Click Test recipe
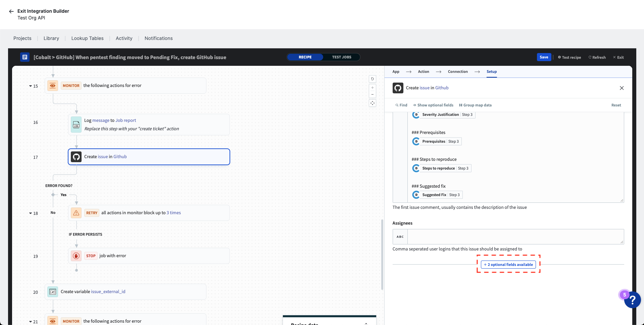The image size is (644, 325). (x=569, y=57)
